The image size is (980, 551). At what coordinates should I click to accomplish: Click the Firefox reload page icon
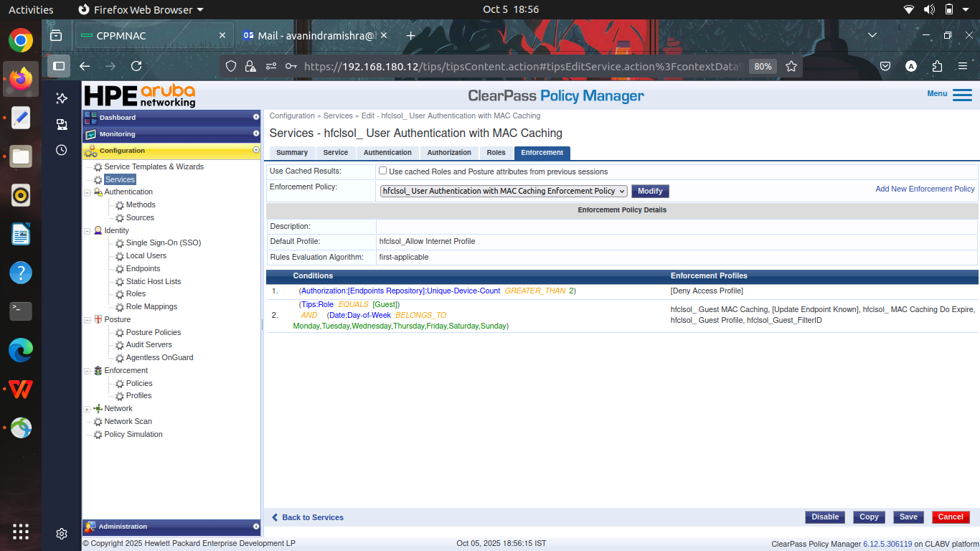point(136,66)
